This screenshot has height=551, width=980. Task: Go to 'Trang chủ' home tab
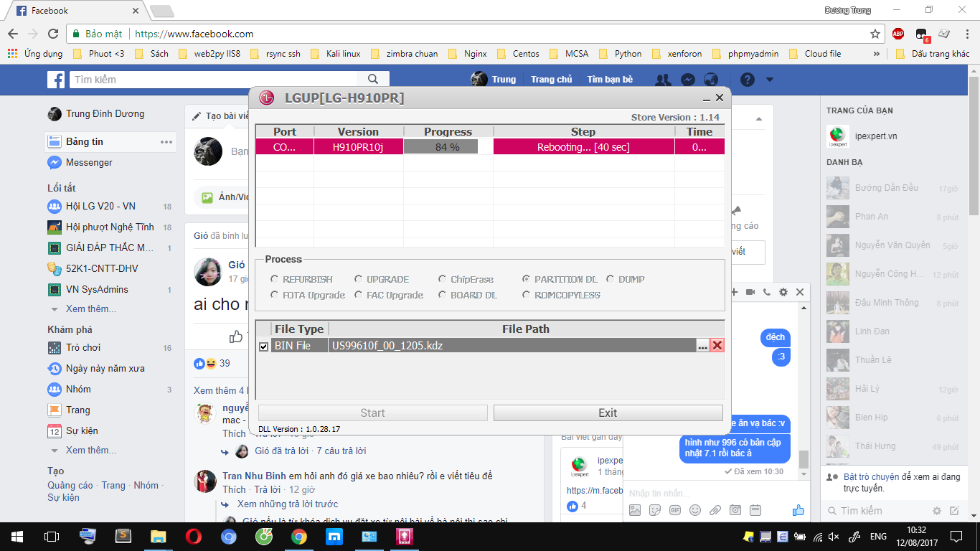point(551,80)
